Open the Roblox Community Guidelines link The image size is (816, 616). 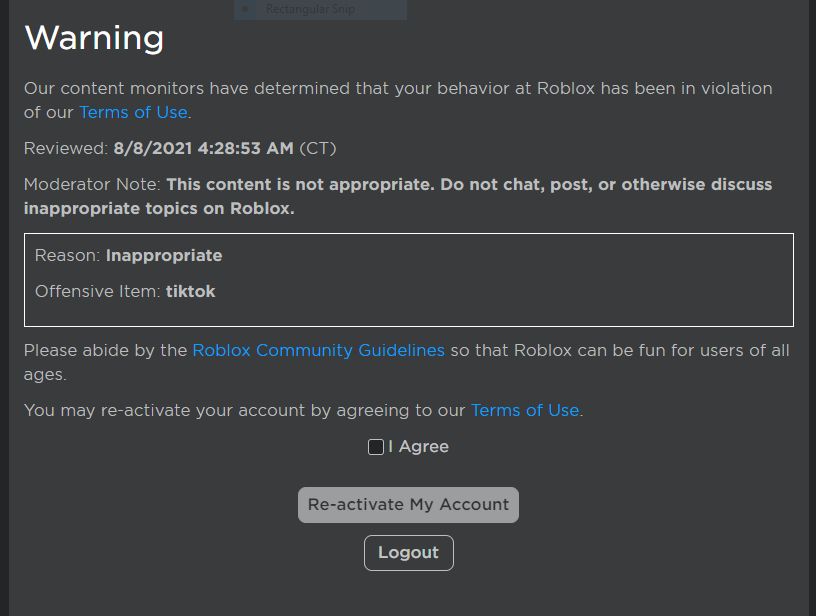point(318,350)
